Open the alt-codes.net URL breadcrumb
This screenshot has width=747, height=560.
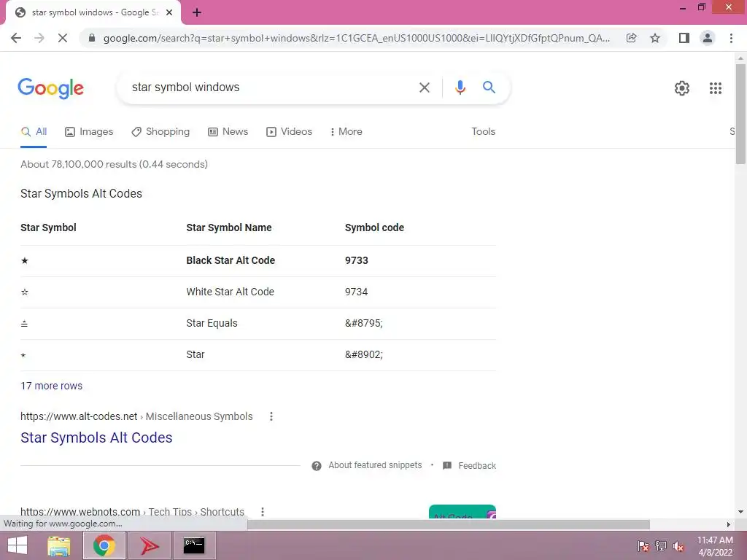136,416
